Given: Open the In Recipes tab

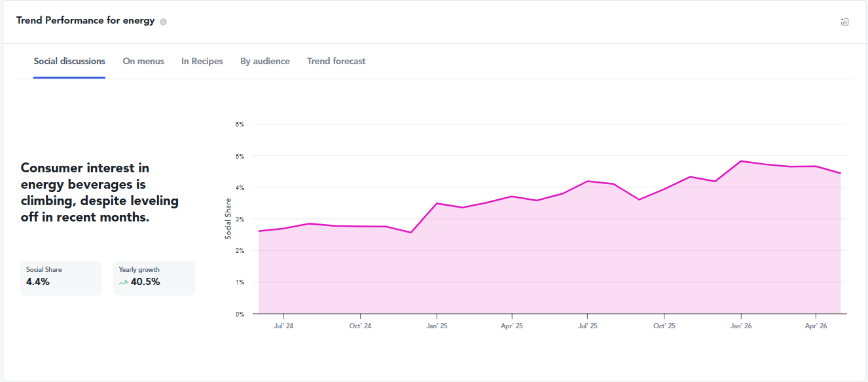Looking at the screenshot, I should [x=202, y=61].
